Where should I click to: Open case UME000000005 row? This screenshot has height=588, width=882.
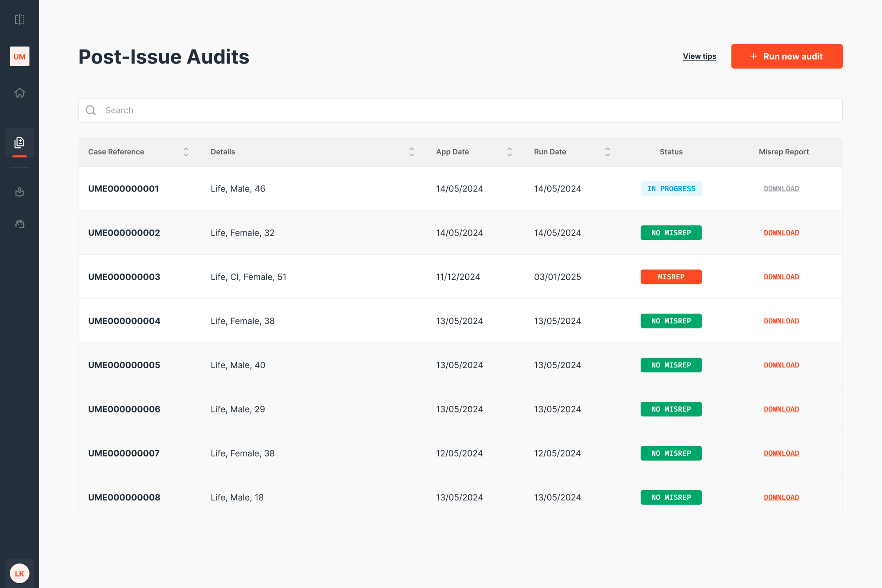coord(124,365)
